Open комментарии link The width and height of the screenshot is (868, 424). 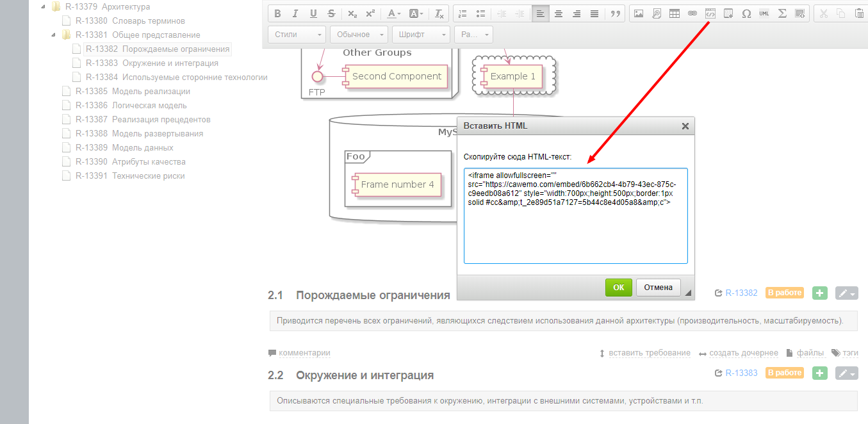click(x=304, y=353)
